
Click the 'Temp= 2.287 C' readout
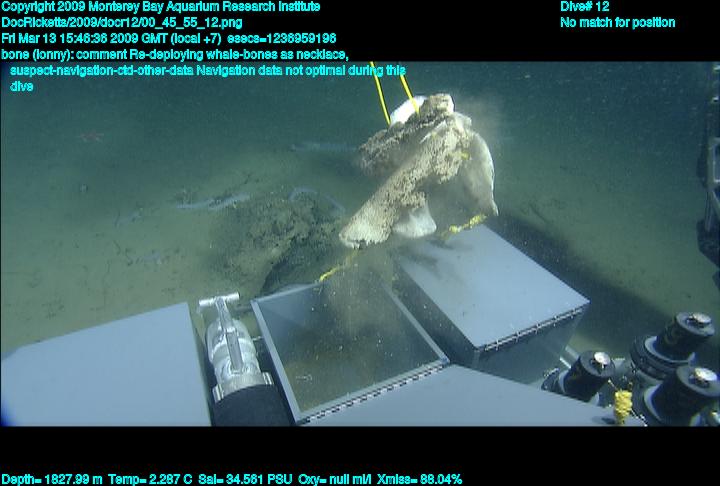click(150, 479)
